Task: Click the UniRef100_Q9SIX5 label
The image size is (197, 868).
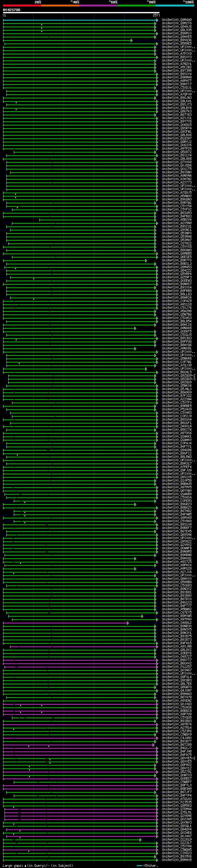Action: 177,477
